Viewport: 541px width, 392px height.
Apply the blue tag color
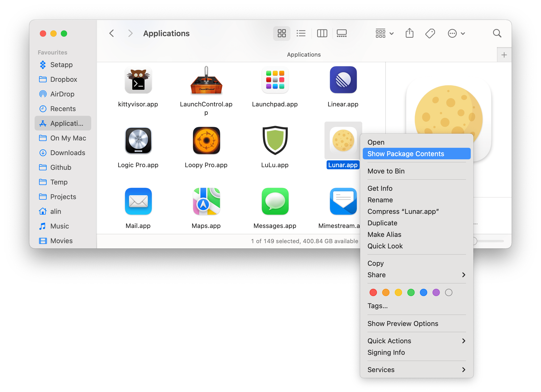tap(424, 292)
